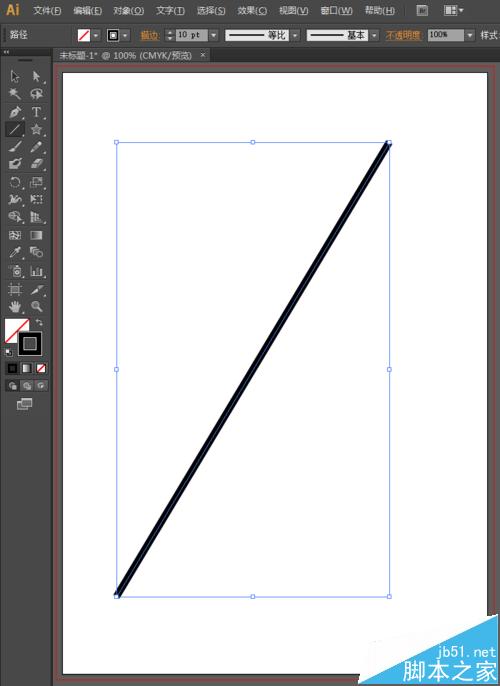
Task: Open the 对象(O) menu
Action: (x=128, y=10)
